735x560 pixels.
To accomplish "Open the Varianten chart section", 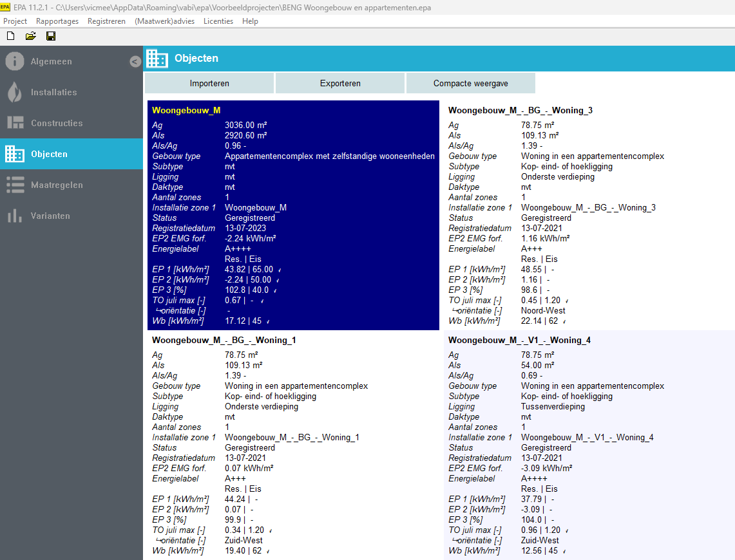I will click(x=50, y=216).
